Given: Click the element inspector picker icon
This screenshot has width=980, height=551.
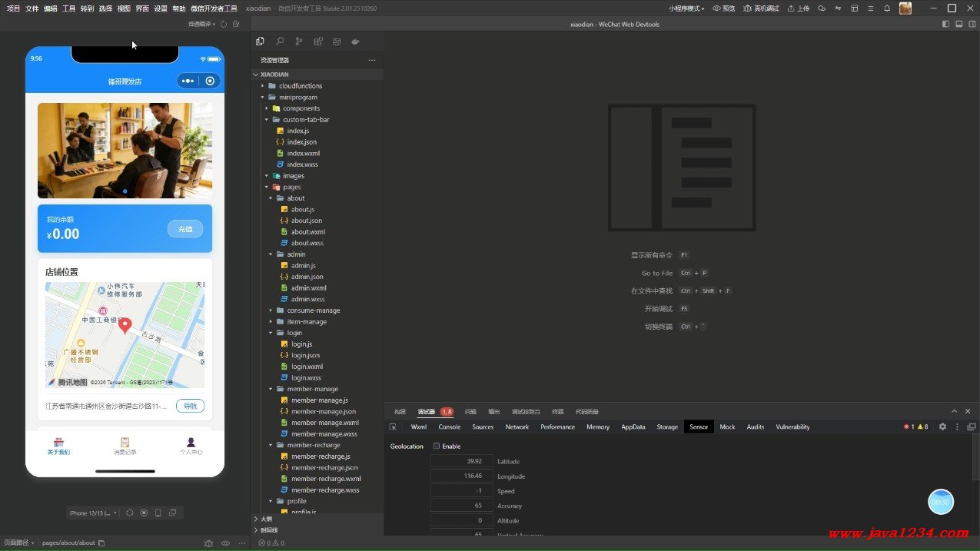Looking at the screenshot, I should click(x=393, y=427).
